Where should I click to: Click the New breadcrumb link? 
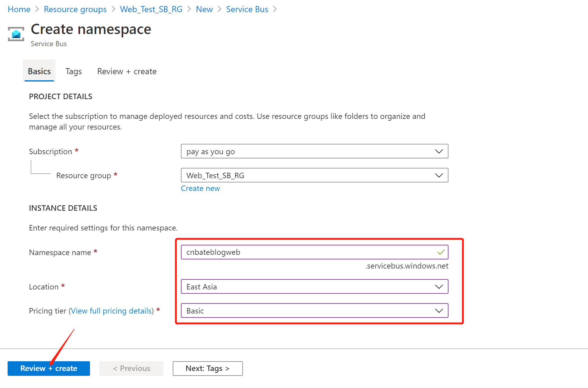(204, 9)
